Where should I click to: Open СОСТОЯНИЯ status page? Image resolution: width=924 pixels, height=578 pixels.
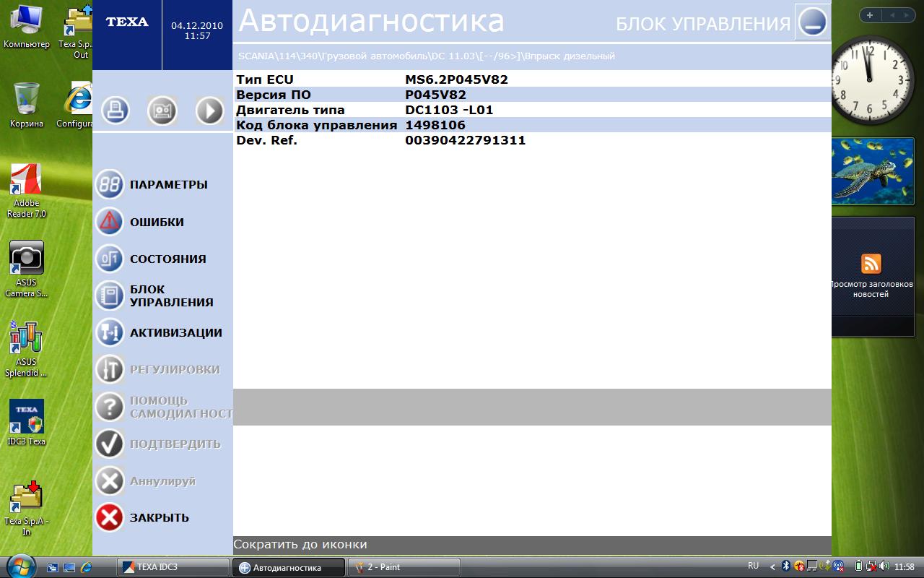(151, 259)
